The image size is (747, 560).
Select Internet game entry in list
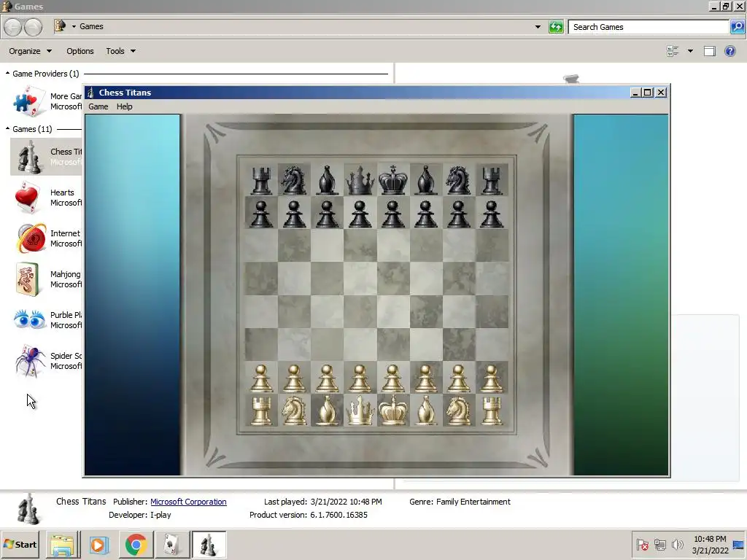click(46, 238)
